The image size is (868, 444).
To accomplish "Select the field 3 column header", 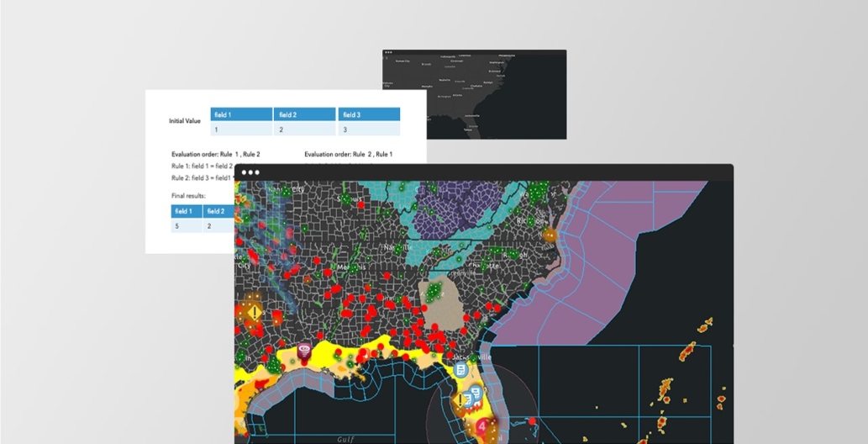I will [x=369, y=114].
